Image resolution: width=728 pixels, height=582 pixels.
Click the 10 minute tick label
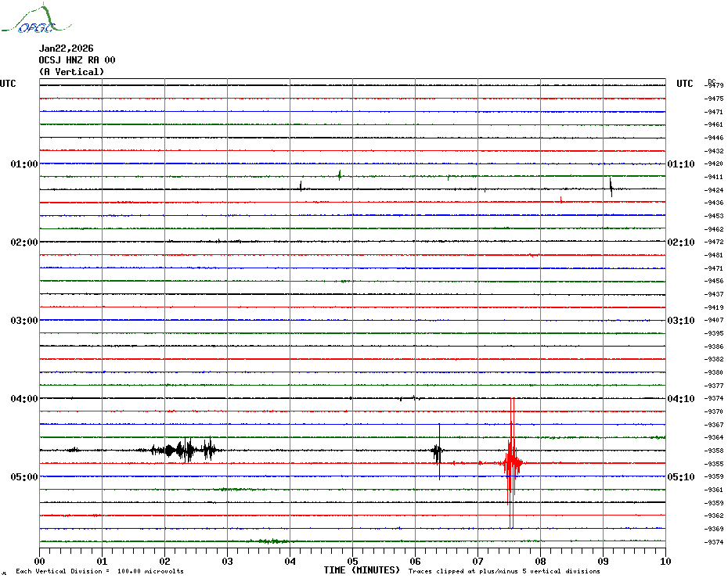tap(666, 562)
